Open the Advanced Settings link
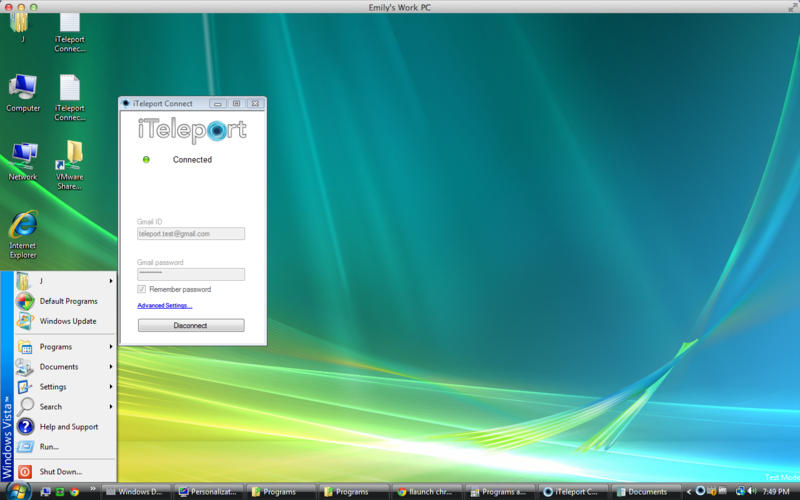This screenshot has height=500, width=800. pyautogui.click(x=164, y=305)
